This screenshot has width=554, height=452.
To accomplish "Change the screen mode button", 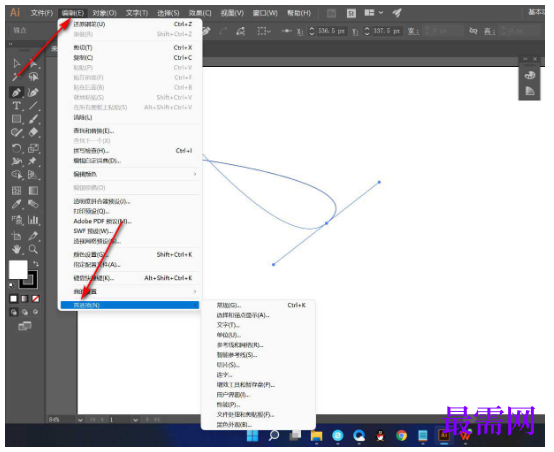I will click(25, 326).
